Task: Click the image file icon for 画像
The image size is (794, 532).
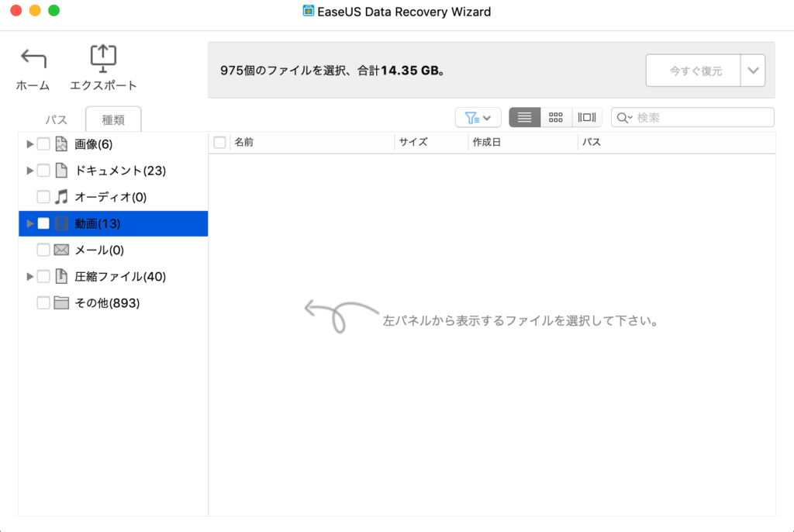Action: pos(61,144)
